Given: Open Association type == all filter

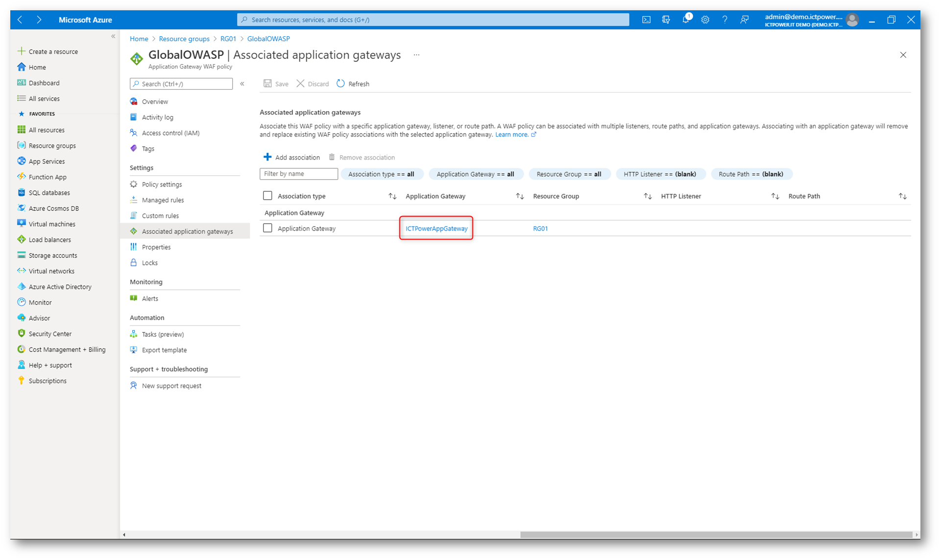Looking at the screenshot, I should pyautogui.click(x=382, y=174).
